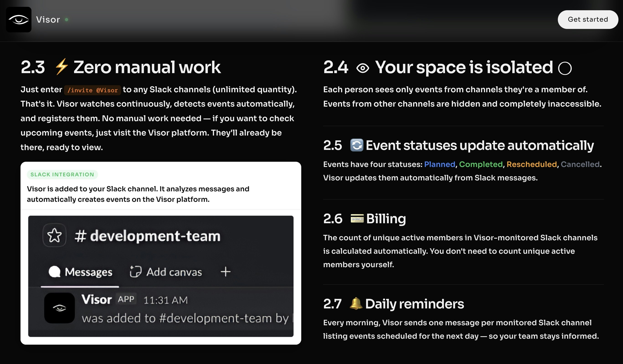Click the credit card icon beside Billing

pyautogui.click(x=357, y=219)
